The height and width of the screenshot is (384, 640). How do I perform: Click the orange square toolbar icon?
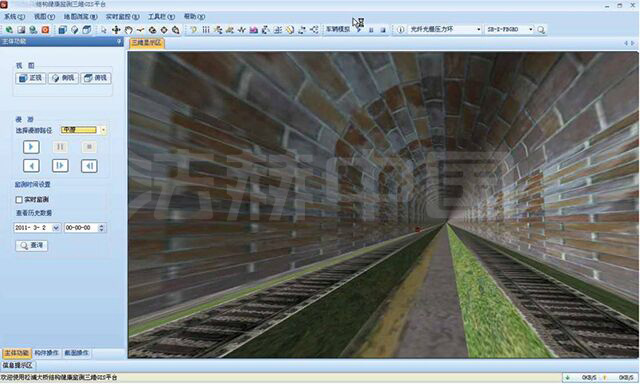tap(45, 30)
